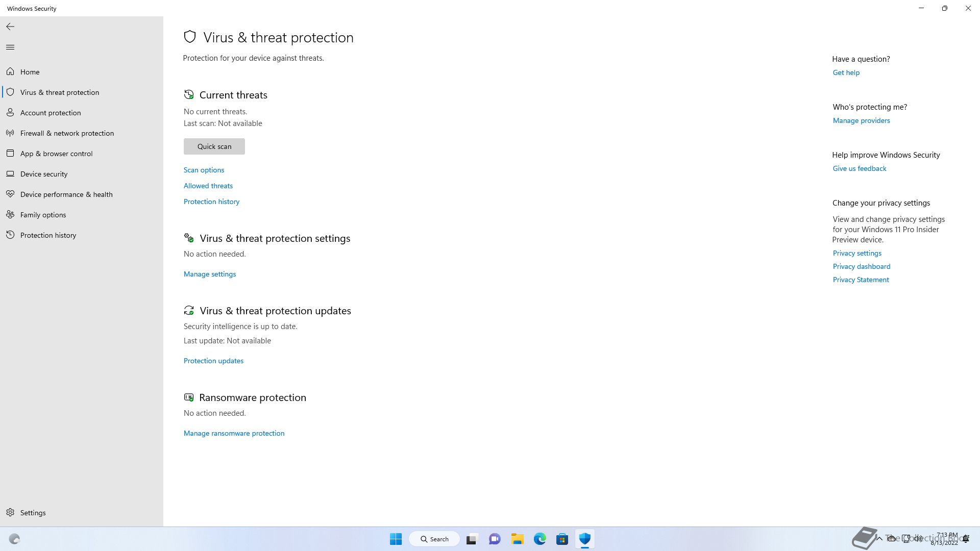Launch Microsoft Edge from the taskbar
This screenshot has height=551, width=980.
[540, 539]
